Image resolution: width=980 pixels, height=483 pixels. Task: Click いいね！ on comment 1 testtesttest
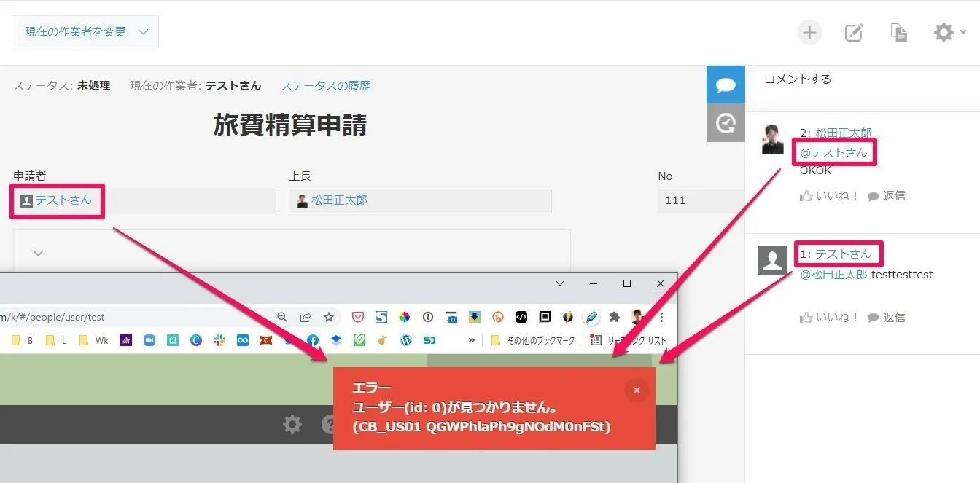pos(830,317)
